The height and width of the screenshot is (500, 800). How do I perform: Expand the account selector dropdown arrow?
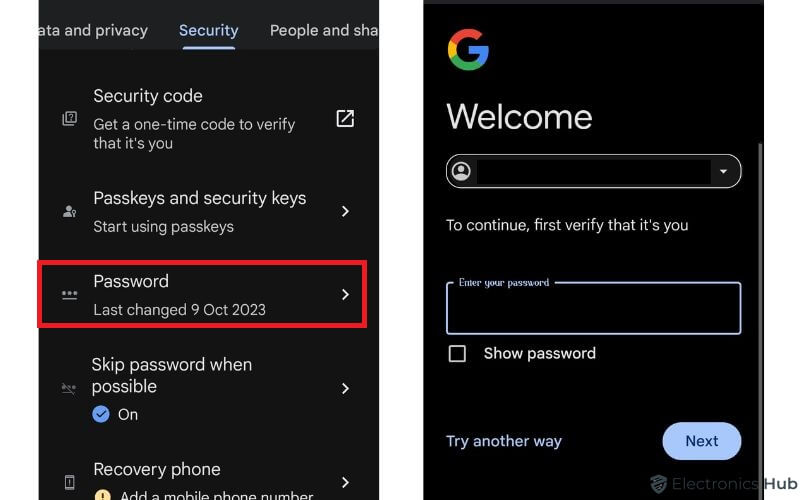coord(723,171)
